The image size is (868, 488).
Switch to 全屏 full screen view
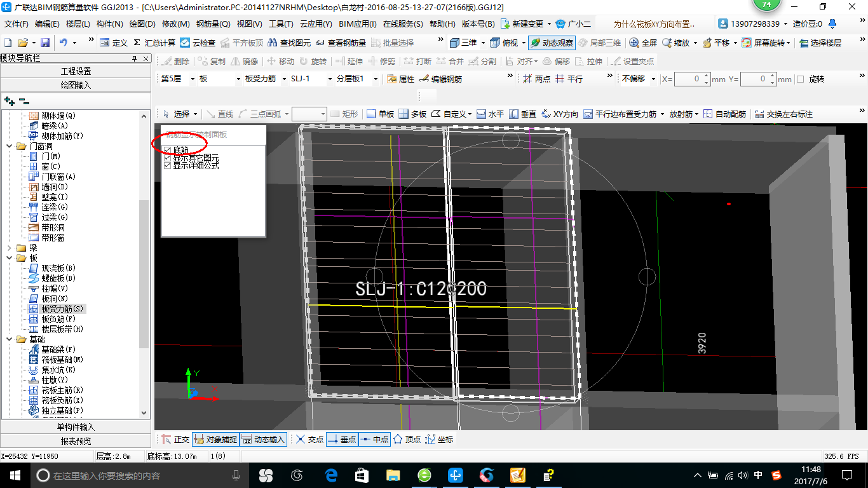tap(643, 43)
